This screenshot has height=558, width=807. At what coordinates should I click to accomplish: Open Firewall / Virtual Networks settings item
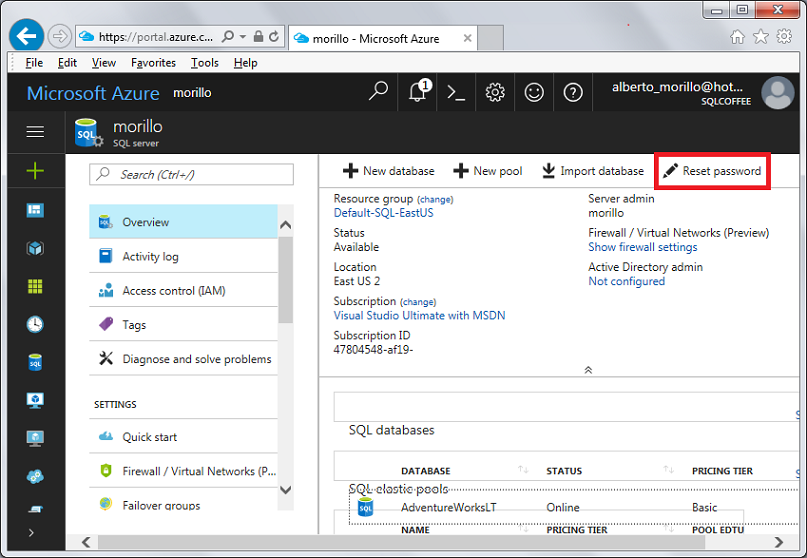tap(183, 471)
